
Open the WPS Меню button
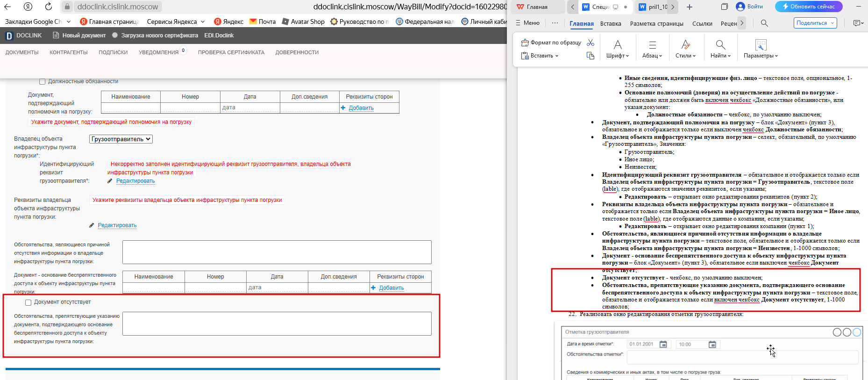pos(527,23)
